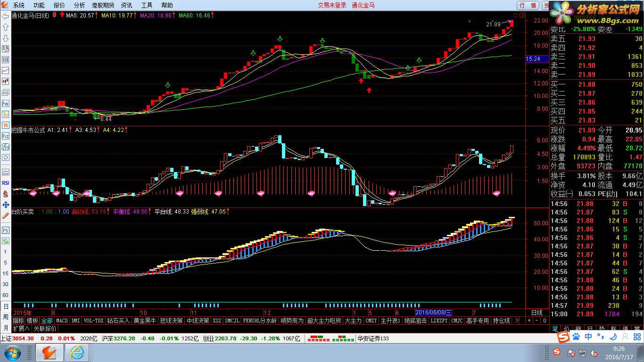The height and width of the screenshot is (362, 644).
Task: Switch to the DMI indicator tab
Action: 75,321
